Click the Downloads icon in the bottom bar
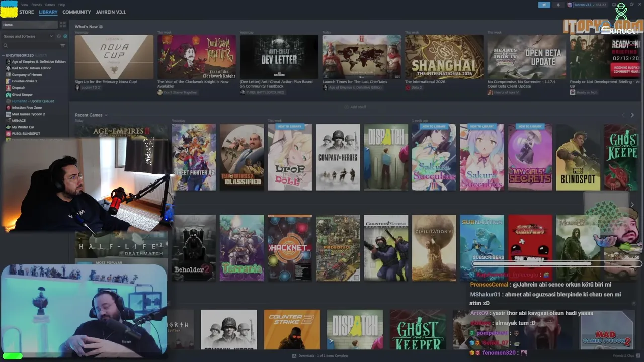644x362 pixels. pyautogui.click(x=294, y=356)
